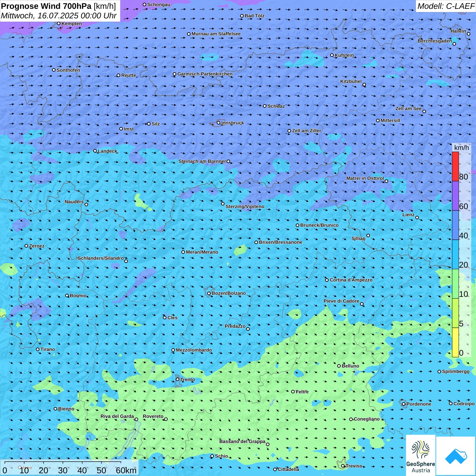This screenshot has width=476, height=476.
Task: Click the 'Sillian' label
Action: (x=358, y=238)
